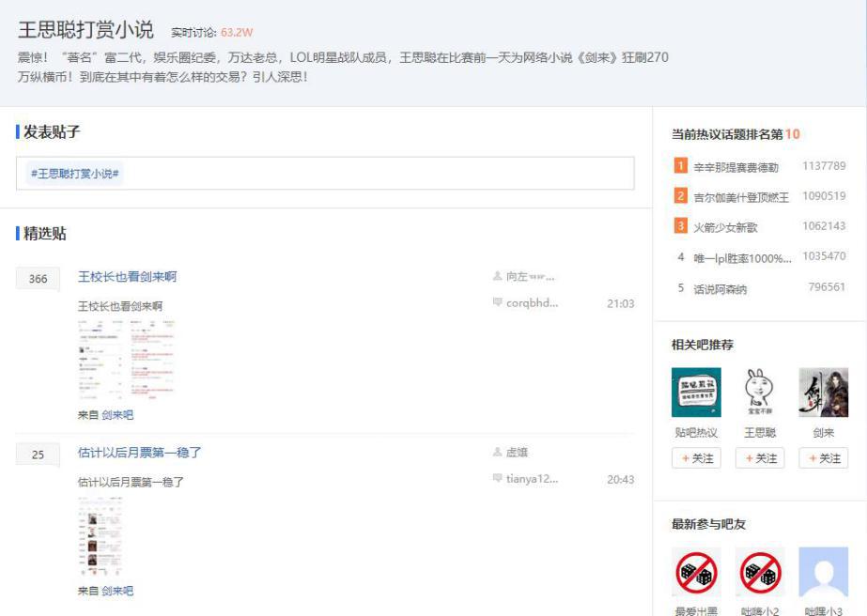
Task: Click rank 2 orange badge
Action: pos(681,195)
